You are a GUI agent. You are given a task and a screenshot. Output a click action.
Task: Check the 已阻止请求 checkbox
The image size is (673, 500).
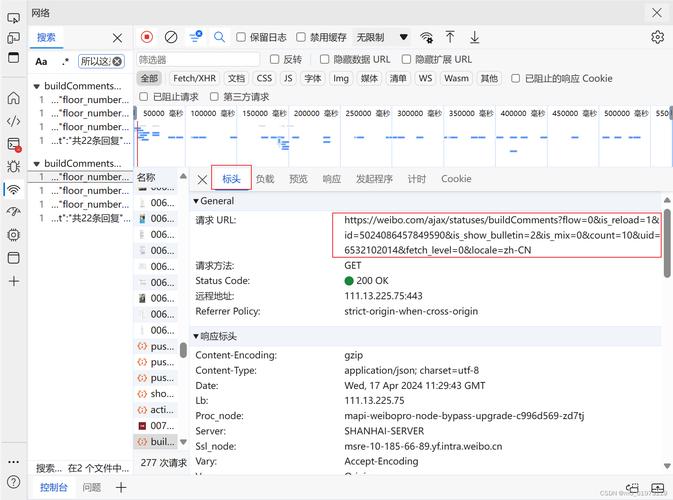pos(144,97)
